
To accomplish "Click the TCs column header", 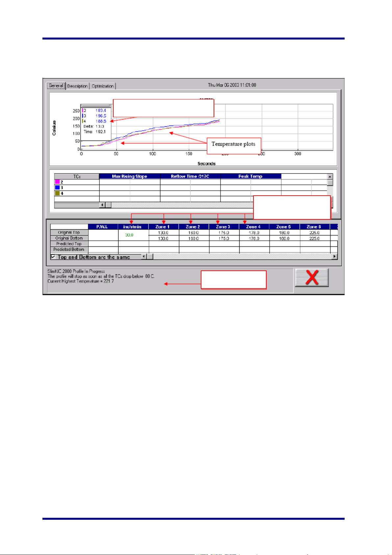I will click(x=77, y=177).
